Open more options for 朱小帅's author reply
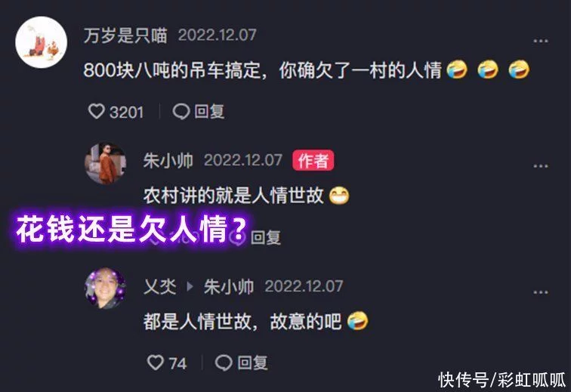 tap(541, 166)
